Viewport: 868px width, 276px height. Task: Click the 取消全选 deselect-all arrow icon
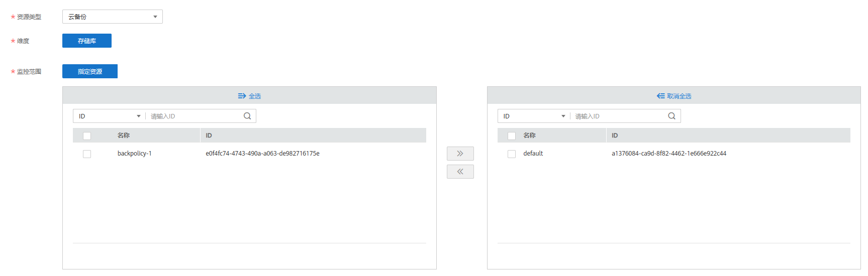point(660,96)
